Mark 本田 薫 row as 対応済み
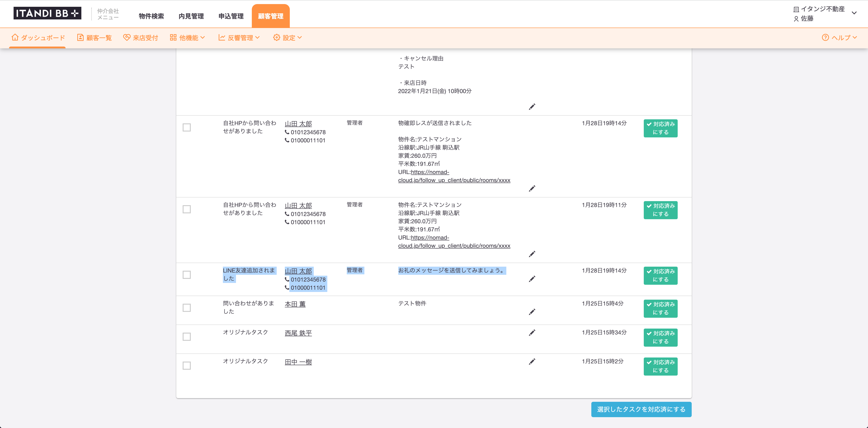The image size is (868, 428). point(660,309)
